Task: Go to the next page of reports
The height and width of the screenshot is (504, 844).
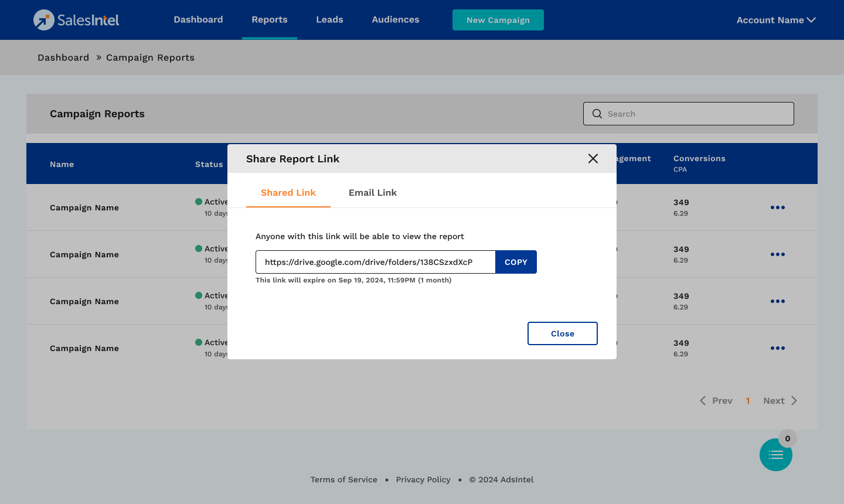Action: (780, 401)
